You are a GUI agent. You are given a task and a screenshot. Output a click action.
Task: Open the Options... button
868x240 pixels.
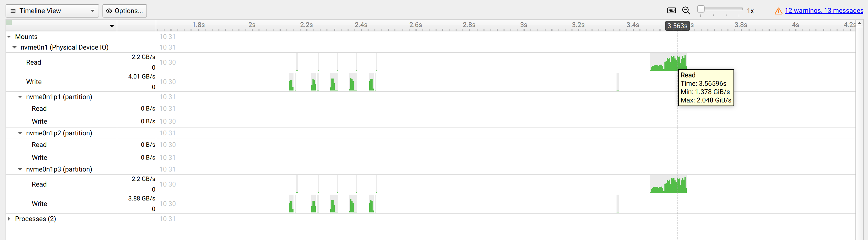(x=125, y=11)
